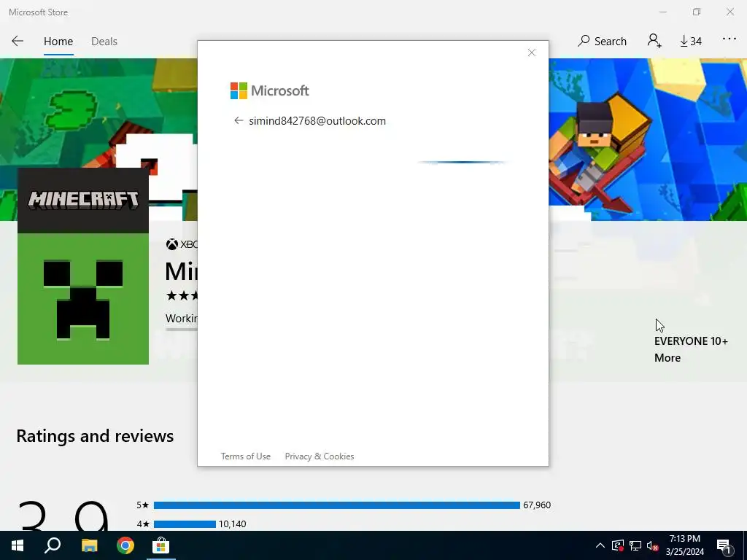Close the Microsoft sign-in dialog

(532, 52)
